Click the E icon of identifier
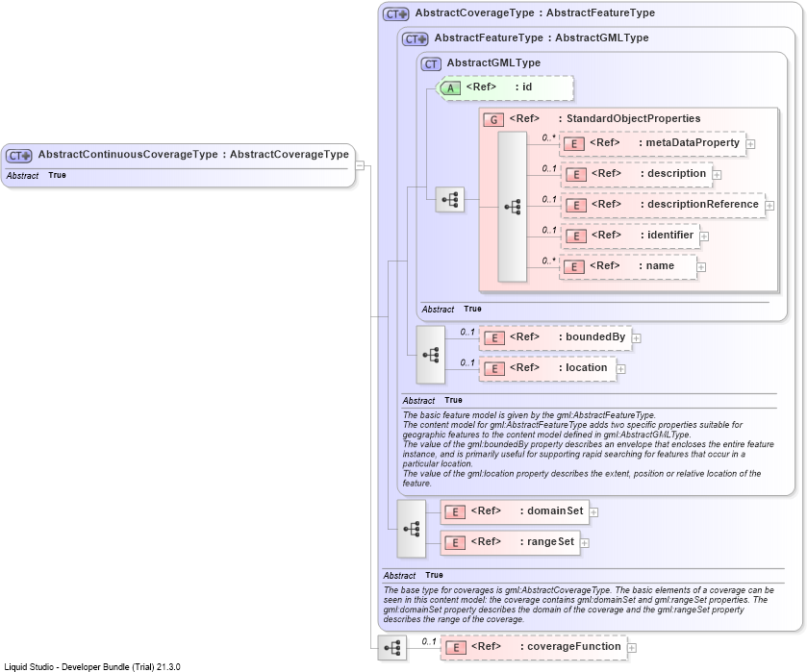 (x=576, y=236)
